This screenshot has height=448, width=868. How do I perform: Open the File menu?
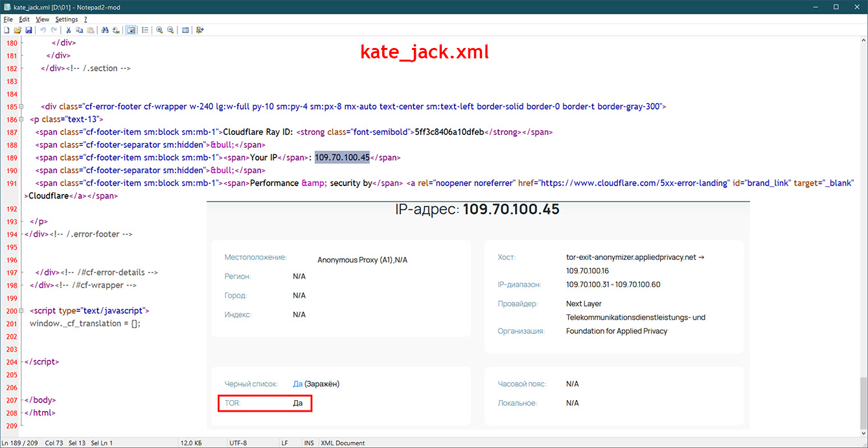point(8,19)
